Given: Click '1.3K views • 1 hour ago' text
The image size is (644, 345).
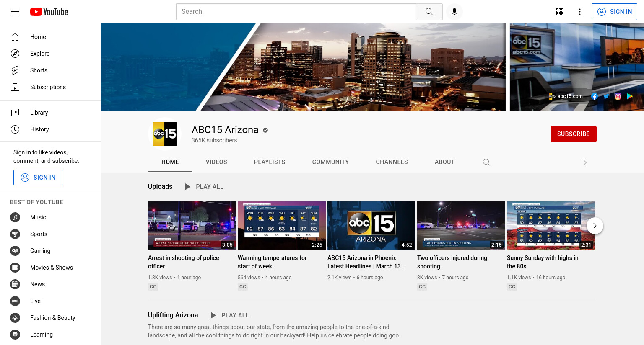Looking at the screenshot, I should click(174, 278).
